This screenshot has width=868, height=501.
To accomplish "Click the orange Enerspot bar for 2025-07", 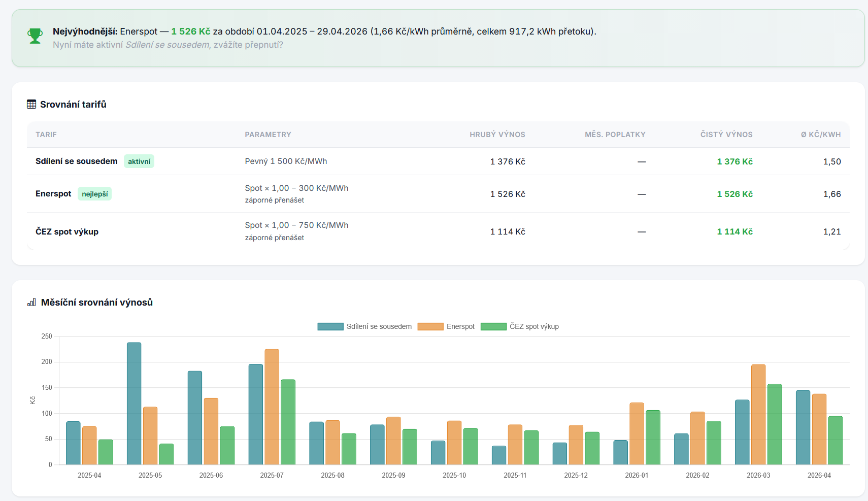I will [272, 407].
